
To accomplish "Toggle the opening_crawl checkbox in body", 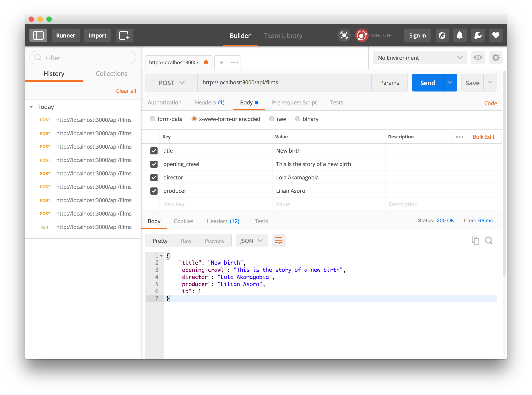I will coord(154,164).
